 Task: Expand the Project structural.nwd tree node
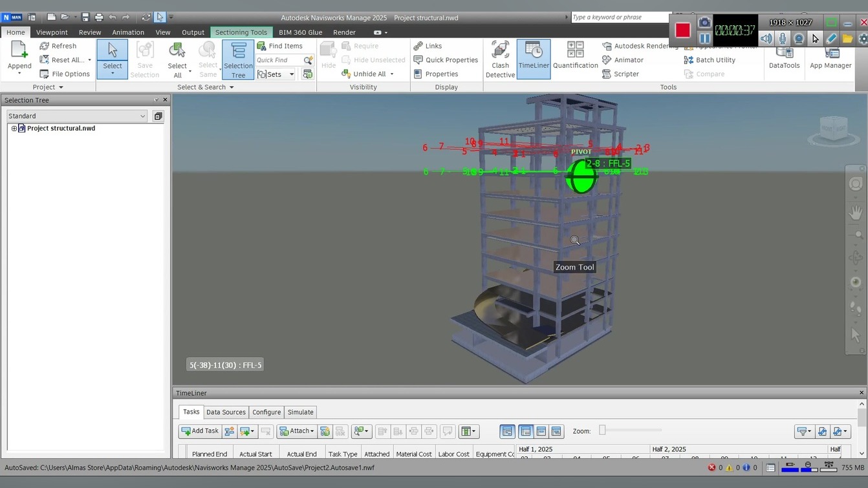14,128
